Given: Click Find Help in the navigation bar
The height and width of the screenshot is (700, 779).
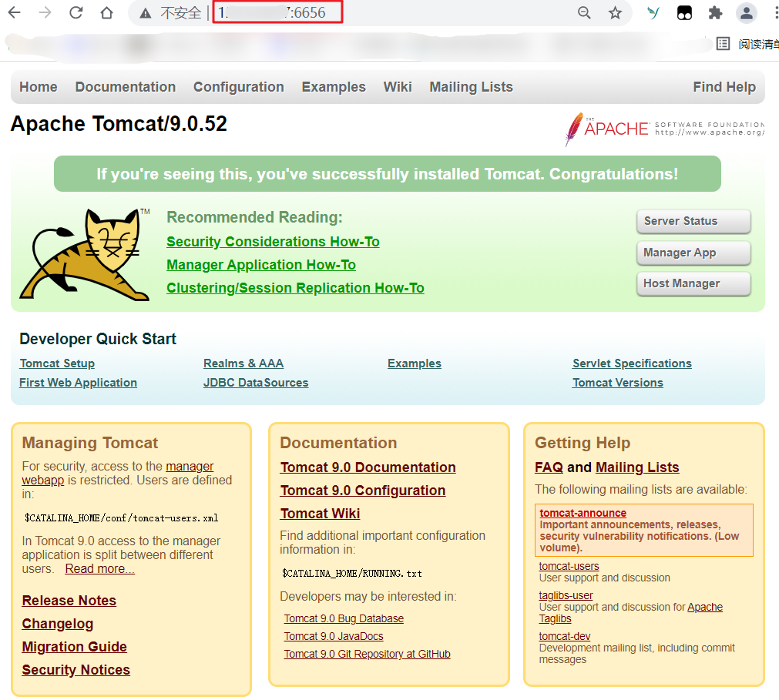Looking at the screenshot, I should pyautogui.click(x=724, y=87).
